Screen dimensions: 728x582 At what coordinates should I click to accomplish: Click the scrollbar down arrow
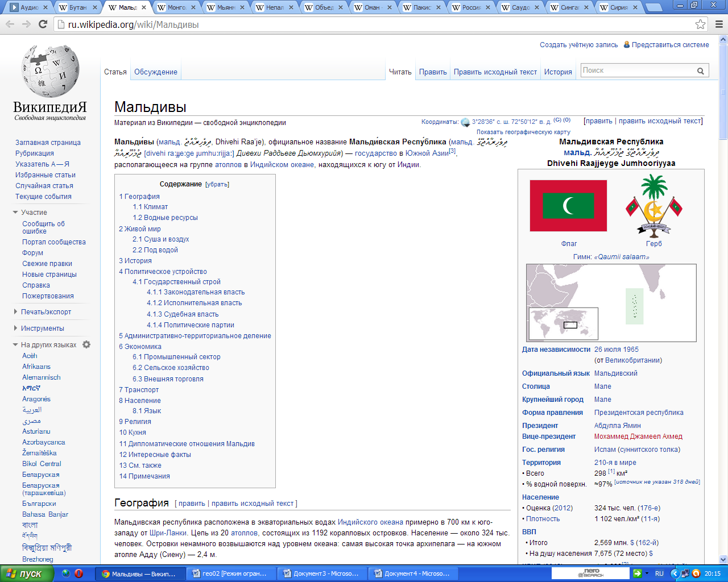[x=723, y=559]
